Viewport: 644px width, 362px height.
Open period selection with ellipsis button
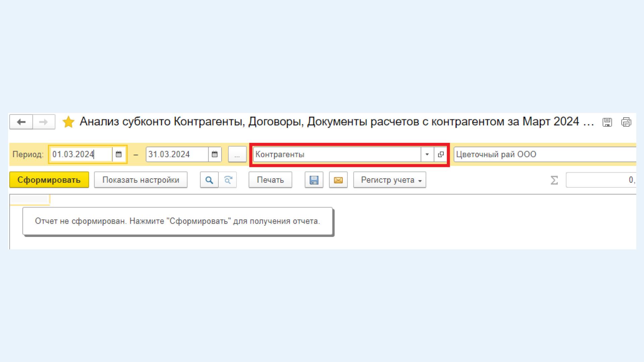237,155
